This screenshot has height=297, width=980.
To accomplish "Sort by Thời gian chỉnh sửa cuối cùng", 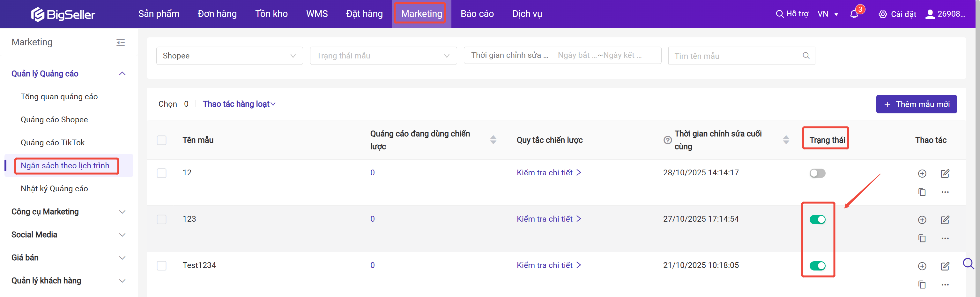I will tap(786, 140).
